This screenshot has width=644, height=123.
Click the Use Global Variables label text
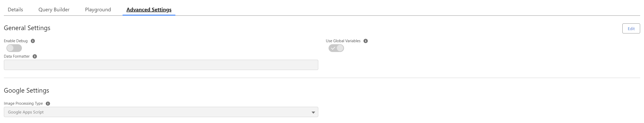[x=343, y=41]
